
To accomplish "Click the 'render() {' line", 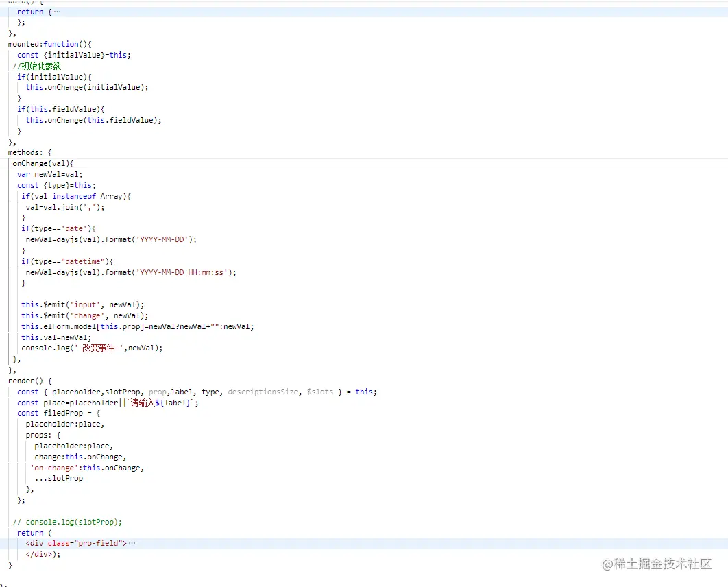I will pos(29,381).
